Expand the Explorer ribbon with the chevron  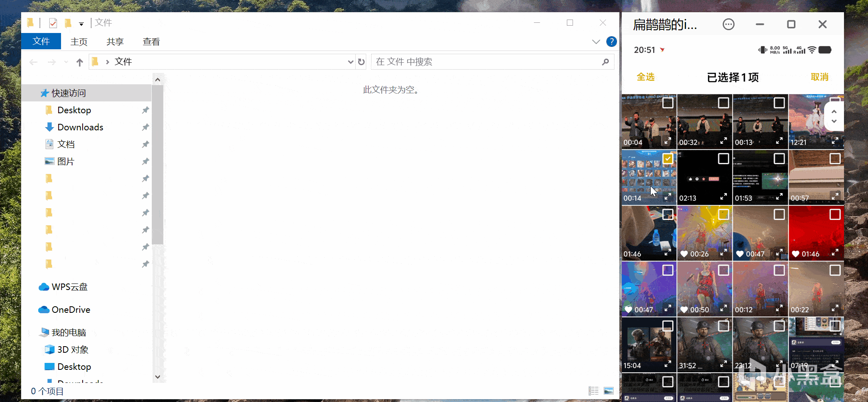click(596, 42)
